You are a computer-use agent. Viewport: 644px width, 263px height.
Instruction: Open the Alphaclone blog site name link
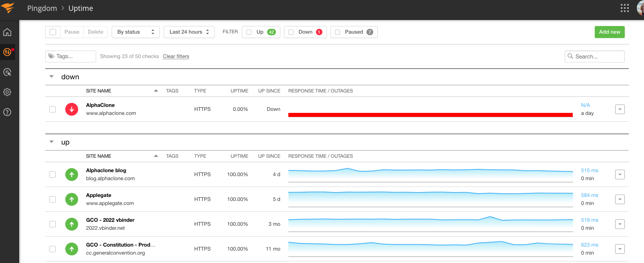point(106,171)
